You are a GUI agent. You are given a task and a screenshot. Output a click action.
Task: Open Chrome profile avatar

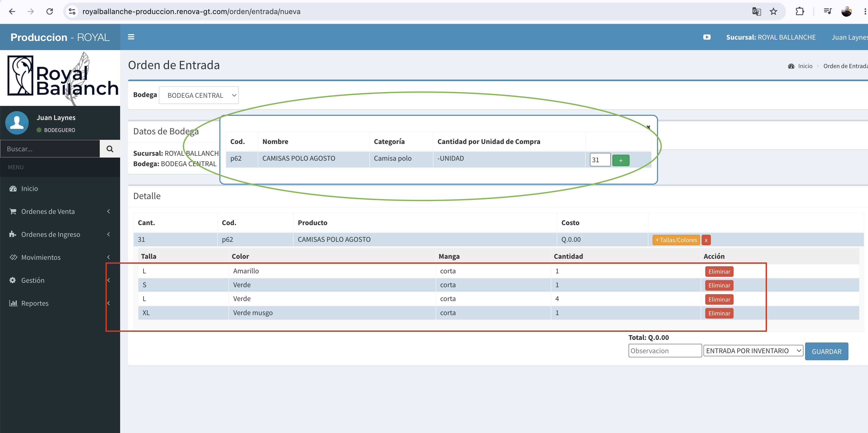click(x=846, y=11)
